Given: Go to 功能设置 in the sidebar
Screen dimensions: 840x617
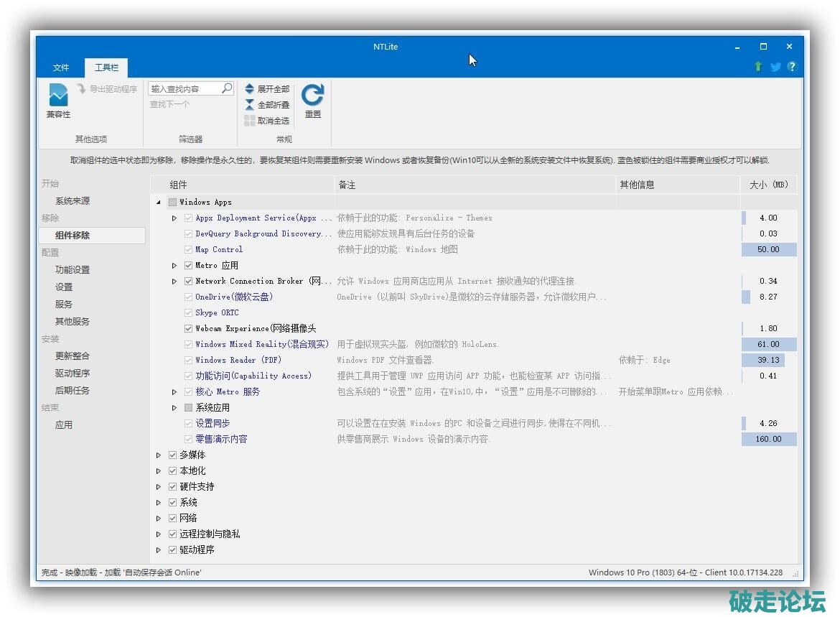Looking at the screenshot, I should pyautogui.click(x=73, y=269).
